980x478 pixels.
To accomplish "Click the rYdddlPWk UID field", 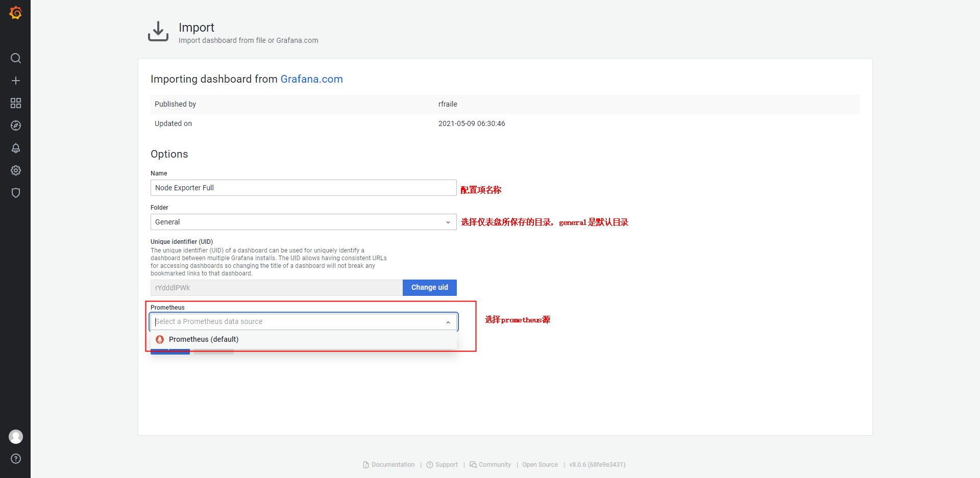I will 276,288.
